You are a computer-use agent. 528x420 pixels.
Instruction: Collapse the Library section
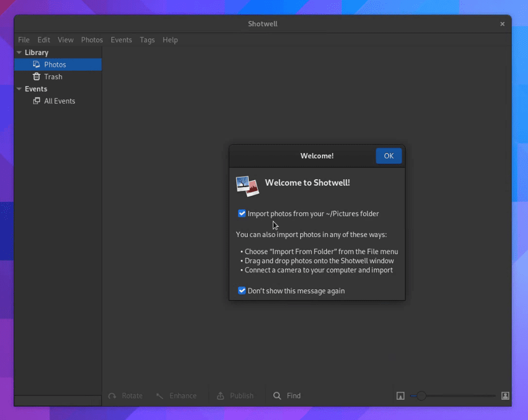19,52
